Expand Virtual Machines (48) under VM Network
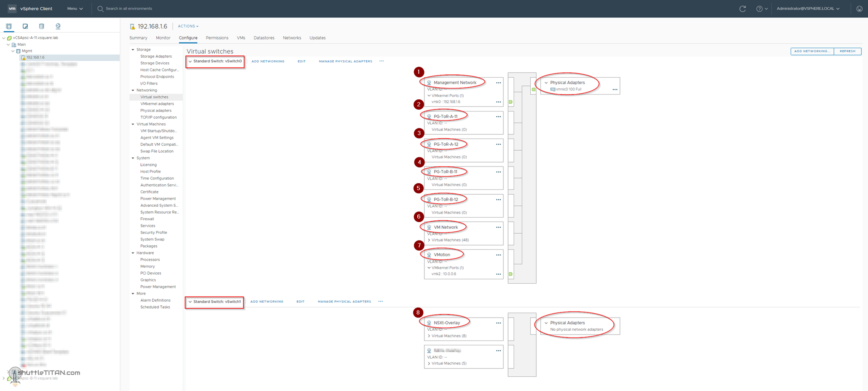 pos(429,240)
